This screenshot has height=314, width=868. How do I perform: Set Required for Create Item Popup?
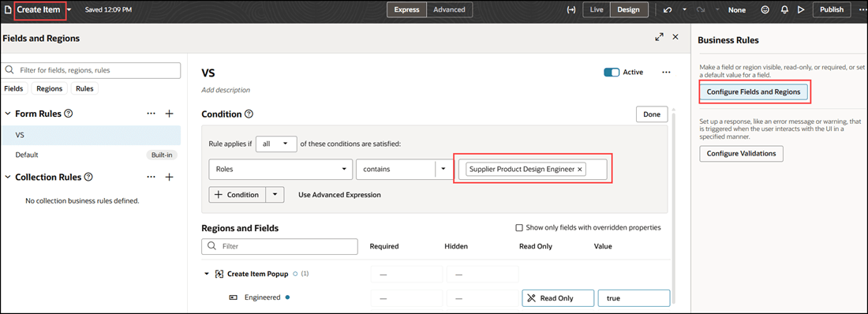406,274
